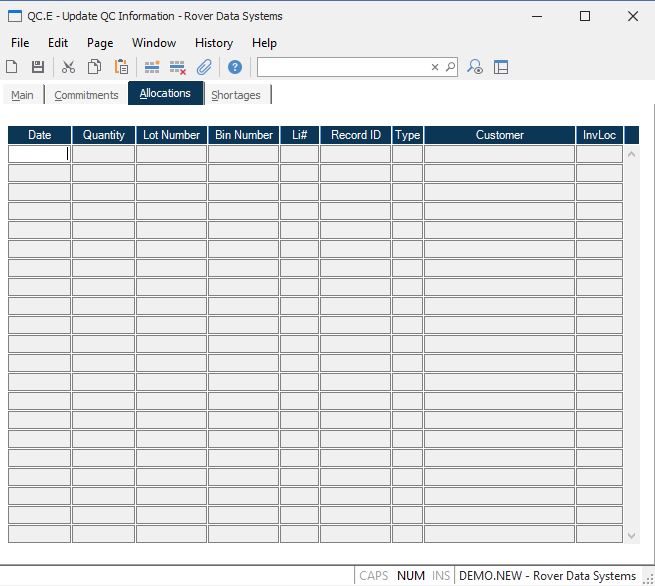Open the History menu
The width and height of the screenshot is (655, 586).
[x=213, y=43]
